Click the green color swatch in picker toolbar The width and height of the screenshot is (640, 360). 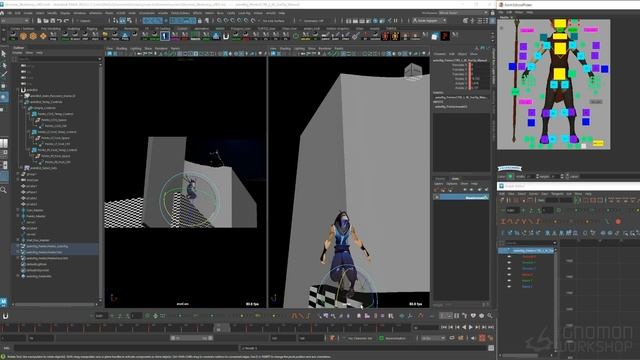pyautogui.click(x=510, y=176)
